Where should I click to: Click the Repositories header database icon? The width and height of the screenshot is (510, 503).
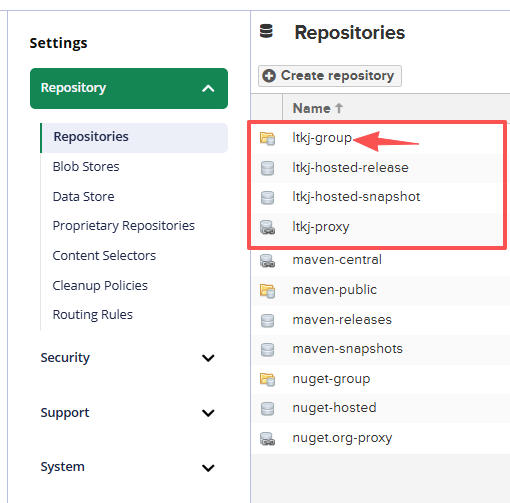(266, 31)
